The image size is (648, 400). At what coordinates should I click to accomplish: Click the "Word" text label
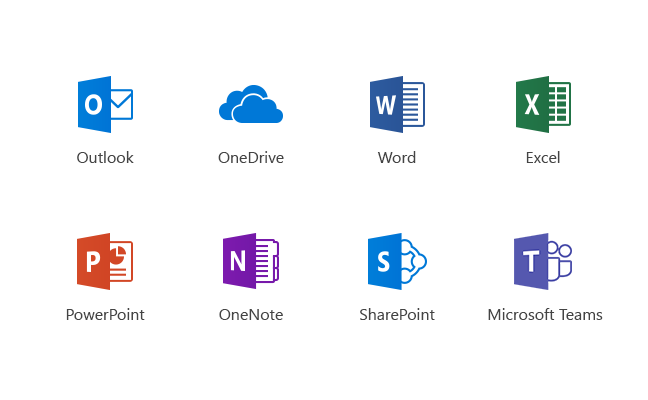point(397,158)
